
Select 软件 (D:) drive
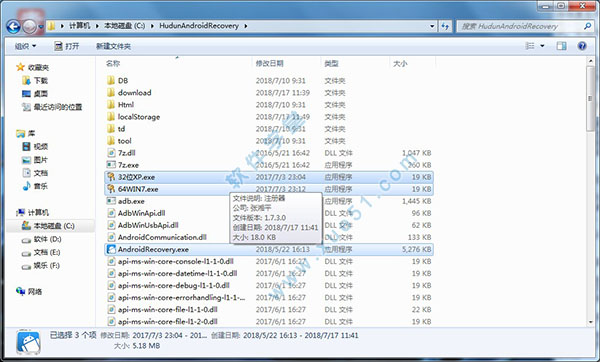point(42,239)
